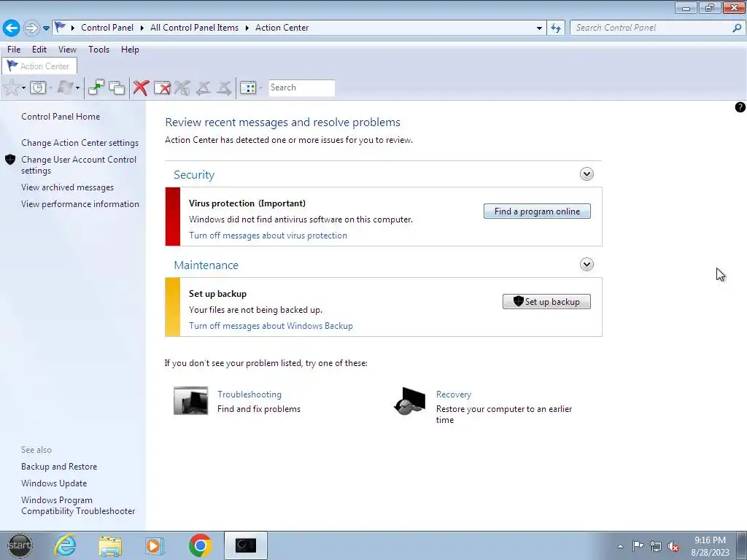Open Backup and Restore under See also
The width and height of the screenshot is (747, 560).
[59, 467]
